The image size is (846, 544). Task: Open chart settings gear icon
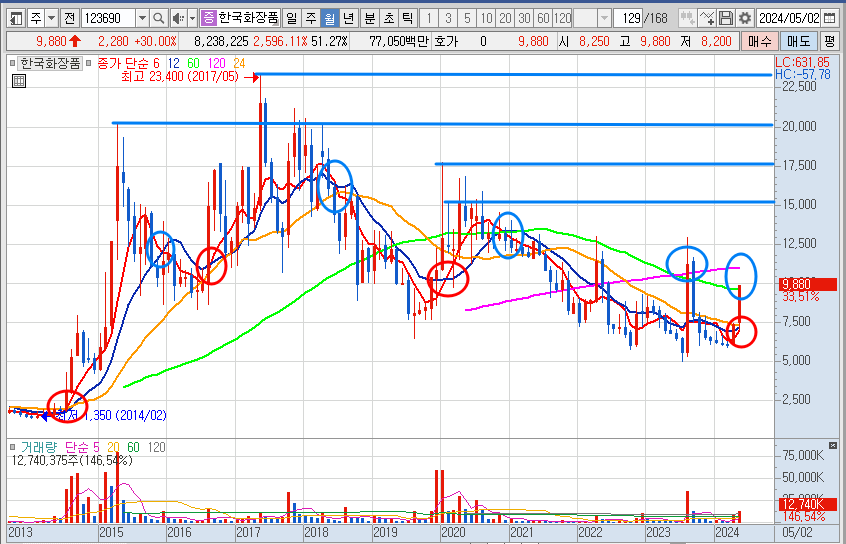745,18
